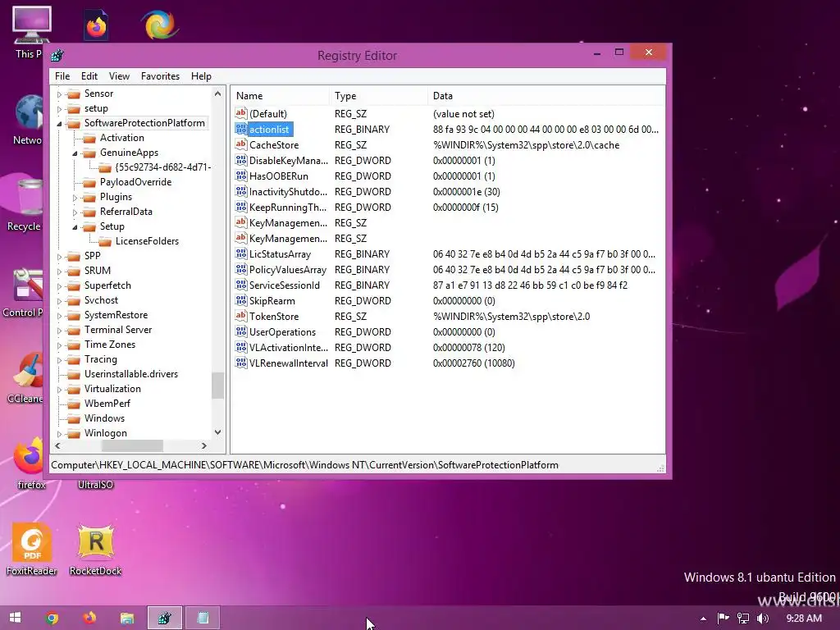This screenshot has width=840, height=630.
Task: Expand the SPP tree node
Action: pos(59,257)
